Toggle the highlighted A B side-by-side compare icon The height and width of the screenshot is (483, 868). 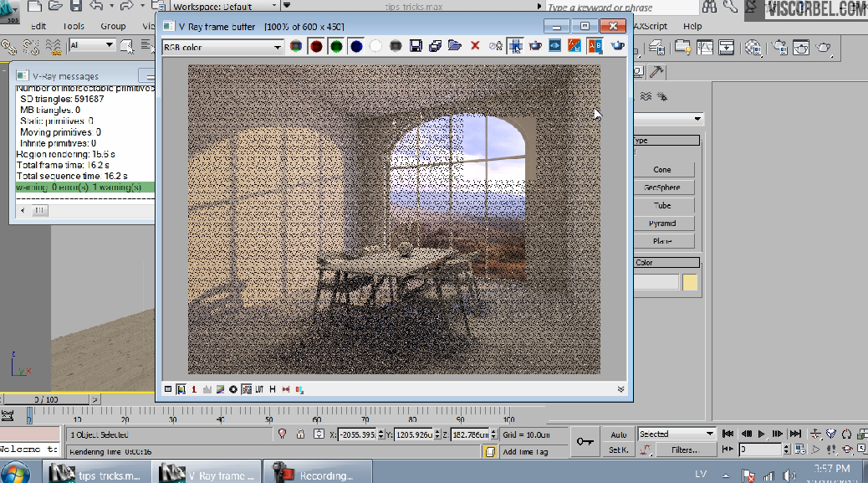(595, 46)
